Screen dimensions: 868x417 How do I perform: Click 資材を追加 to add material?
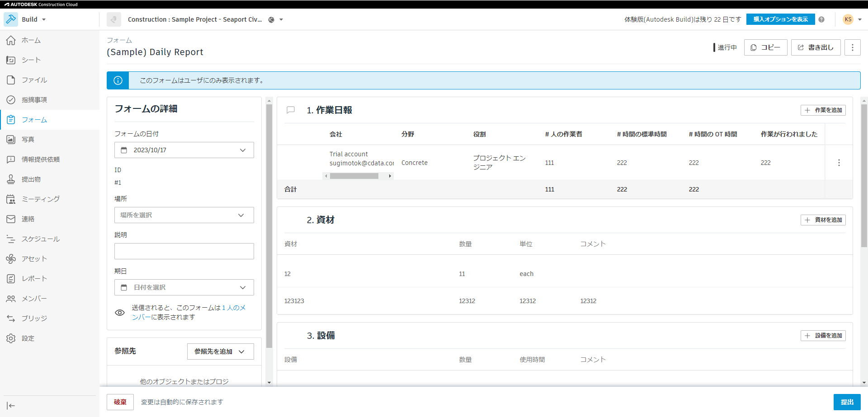click(823, 220)
